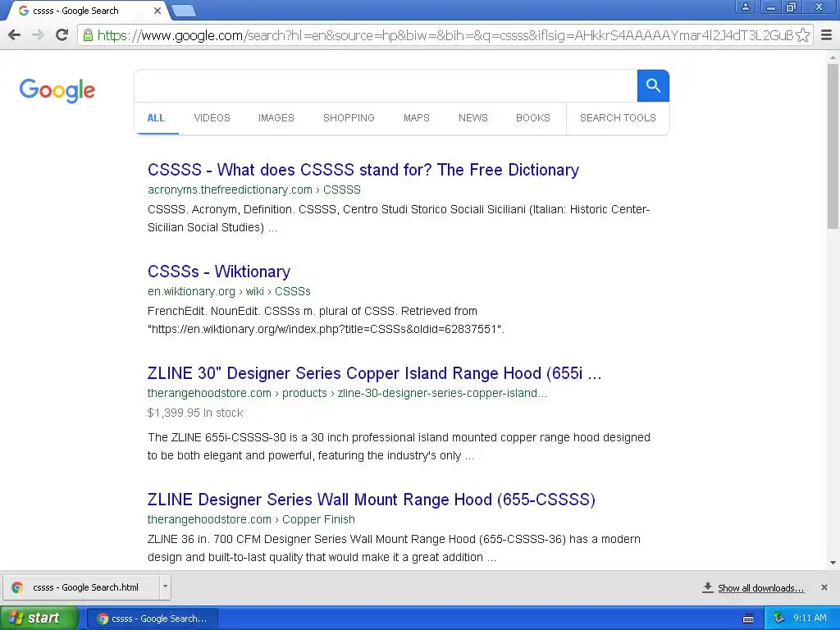Switch to IMAGES results tab
Screen dimensions: 840x630
click(276, 118)
